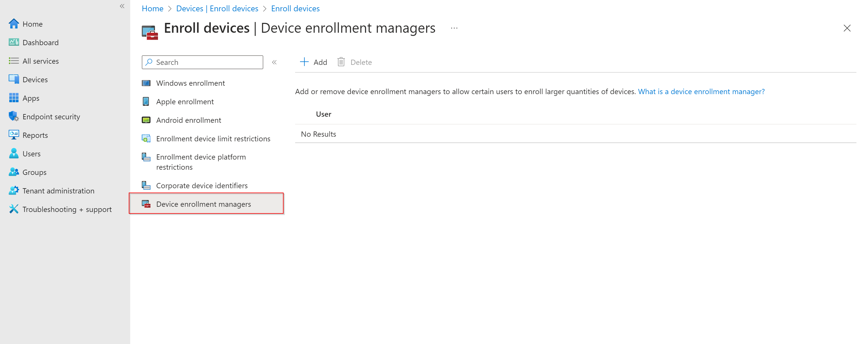Click inside the Search field
The image size is (868, 344).
point(202,62)
